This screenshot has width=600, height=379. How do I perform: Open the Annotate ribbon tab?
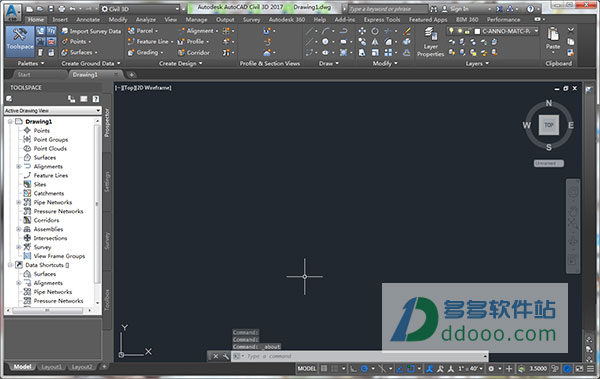coord(88,20)
